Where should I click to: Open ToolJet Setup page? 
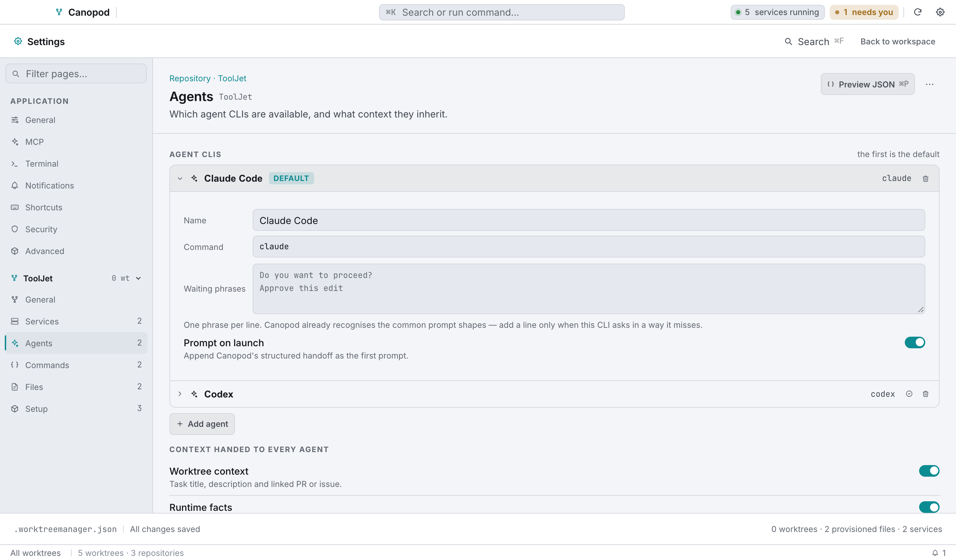pyautogui.click(x=76, y=409)
